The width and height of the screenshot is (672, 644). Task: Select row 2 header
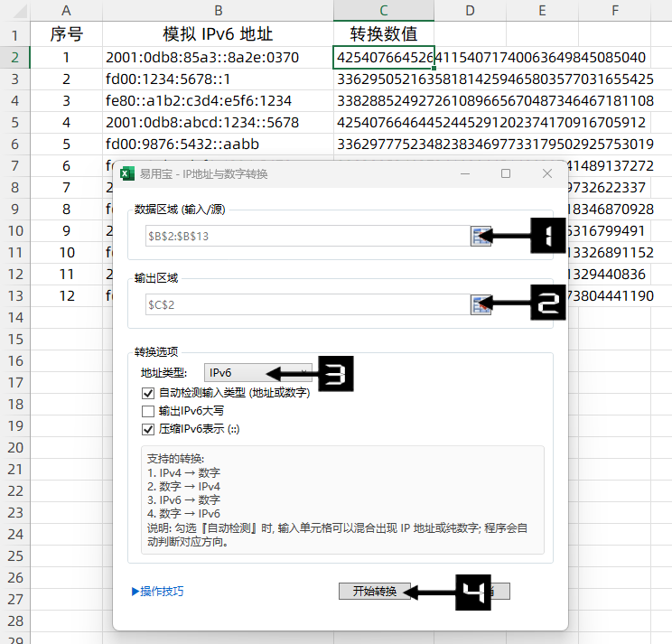point(14,58)
